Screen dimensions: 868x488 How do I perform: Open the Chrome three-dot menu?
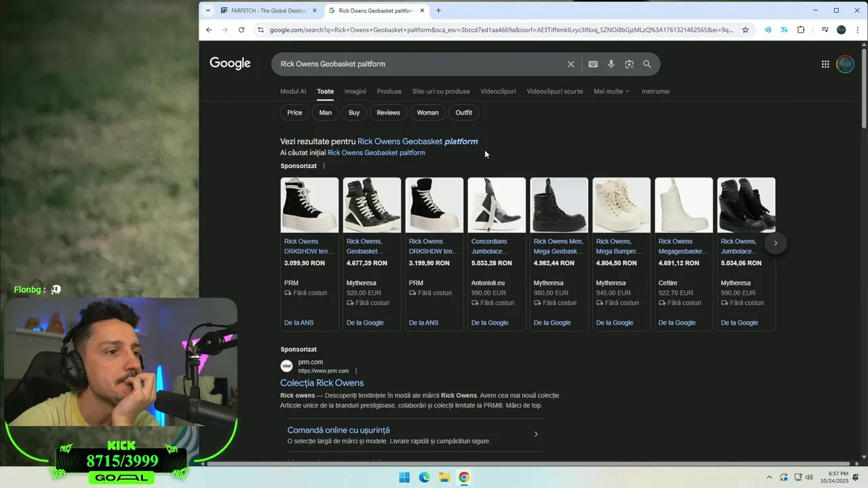coord(858,30)
